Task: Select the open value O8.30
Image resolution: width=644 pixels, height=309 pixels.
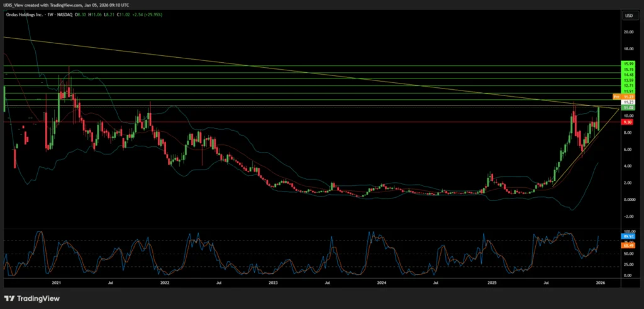Action: (x=80, y=15)
